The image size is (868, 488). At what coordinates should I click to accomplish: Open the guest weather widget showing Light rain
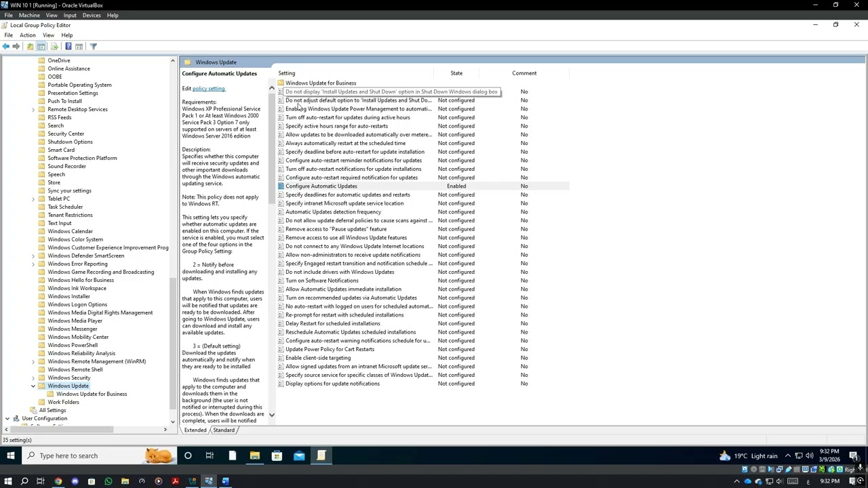pyautogui.click(x=748, y=455)
